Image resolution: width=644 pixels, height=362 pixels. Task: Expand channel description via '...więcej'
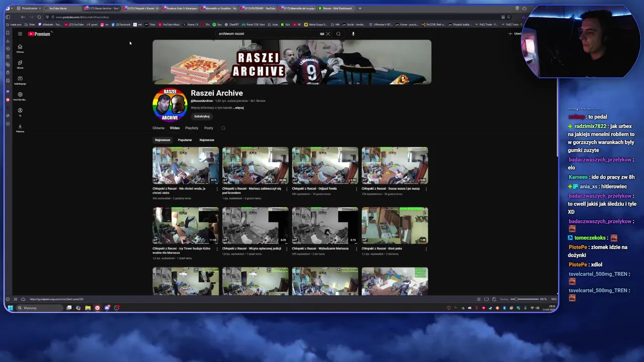(238, 108)
